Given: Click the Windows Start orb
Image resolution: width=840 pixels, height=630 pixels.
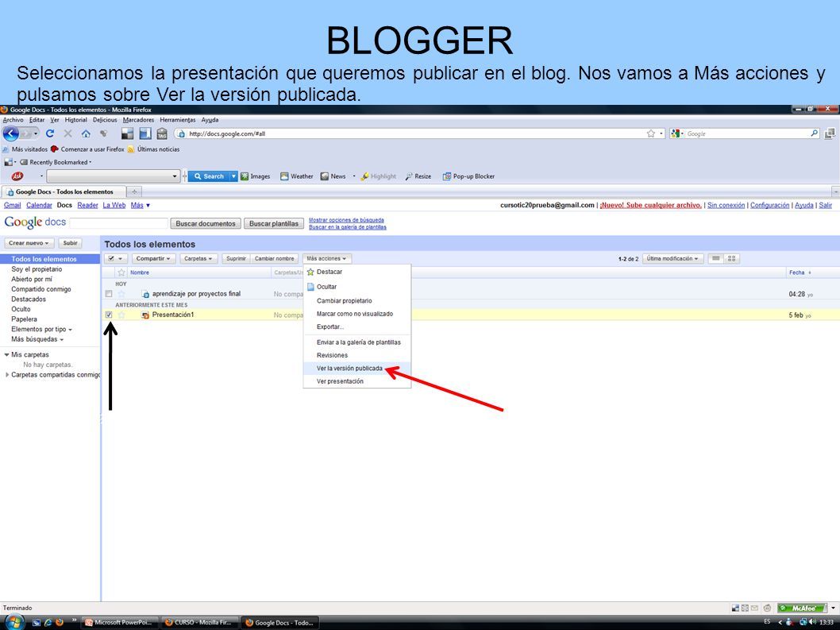Looking at the screenshot, I should (x=14, y=622).
